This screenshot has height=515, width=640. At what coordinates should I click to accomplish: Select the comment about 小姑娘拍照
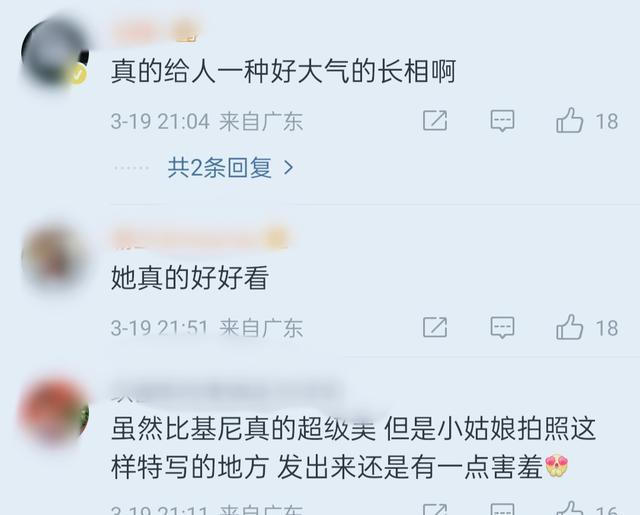click(x=353, y=448)
